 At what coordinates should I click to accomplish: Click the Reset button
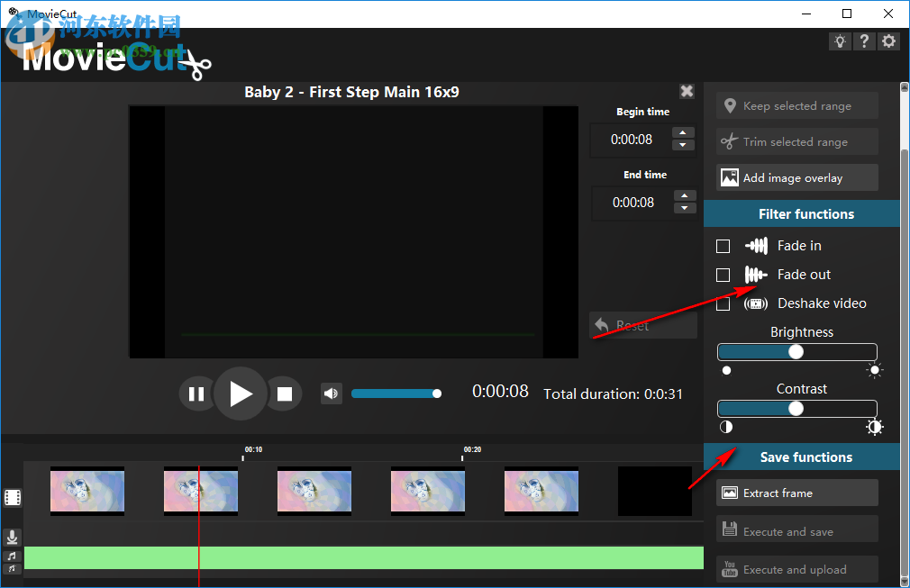643,326
